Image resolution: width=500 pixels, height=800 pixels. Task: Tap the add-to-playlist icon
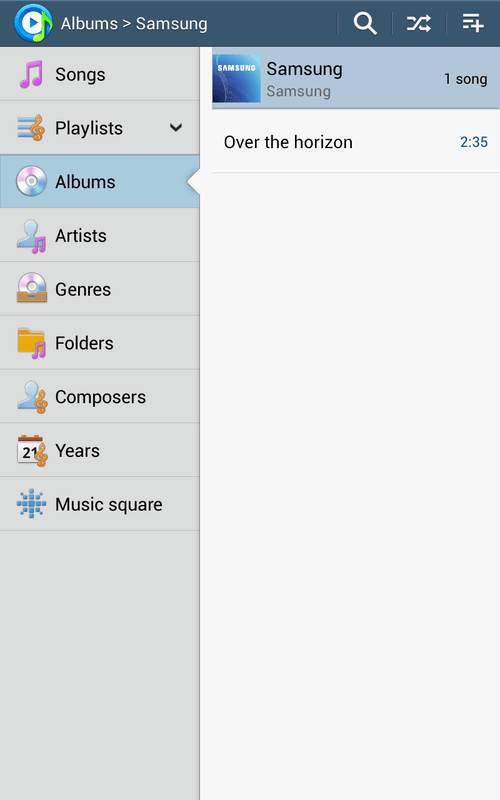472,23
